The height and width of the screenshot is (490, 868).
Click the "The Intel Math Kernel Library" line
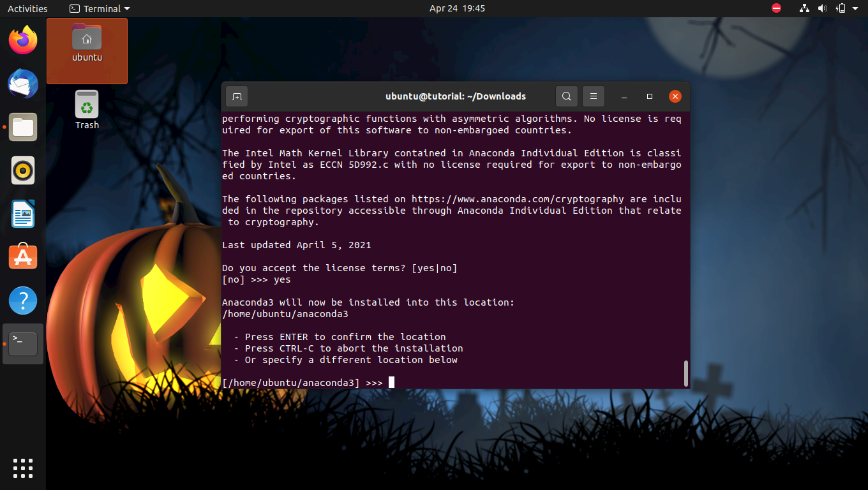(452, 153)
